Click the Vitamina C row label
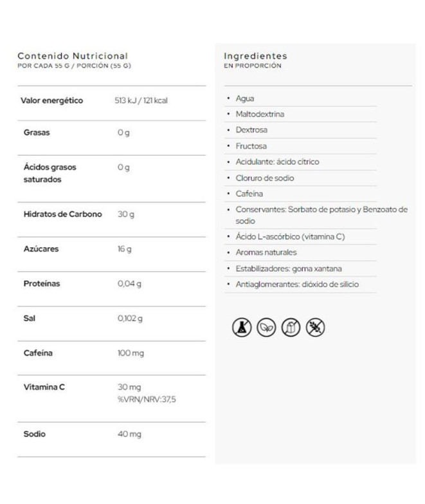Screen dimensions: 425x504 point(44,387)
